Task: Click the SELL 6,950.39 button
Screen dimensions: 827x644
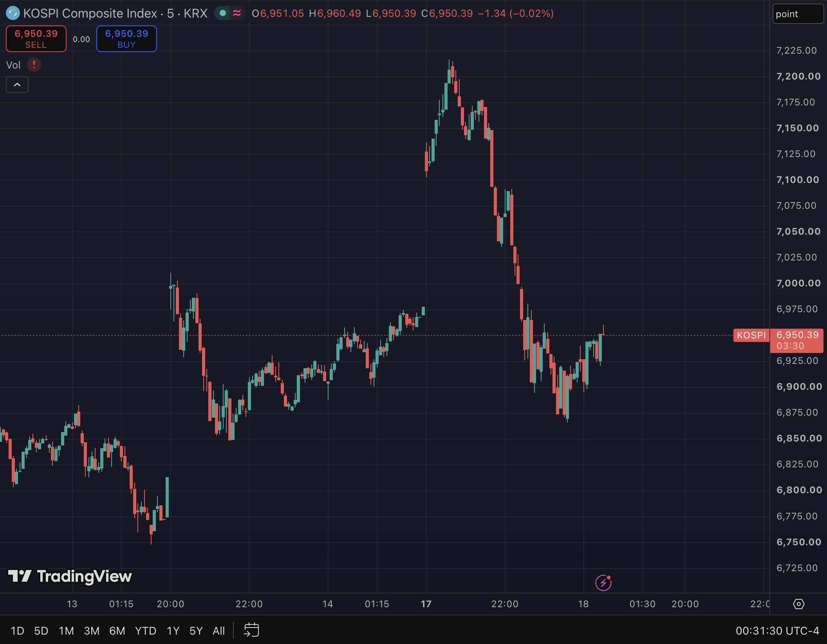Action: coord(36,39)
